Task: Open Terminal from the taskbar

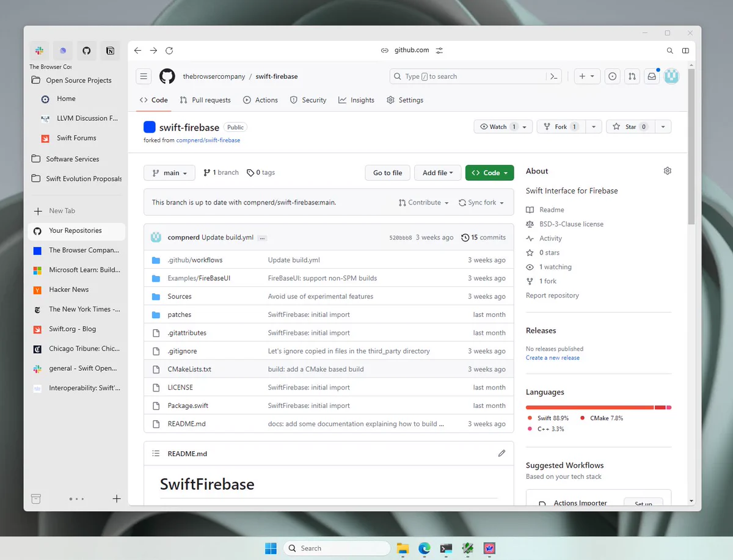Action: pyautogui.click(x=447, y=548)
